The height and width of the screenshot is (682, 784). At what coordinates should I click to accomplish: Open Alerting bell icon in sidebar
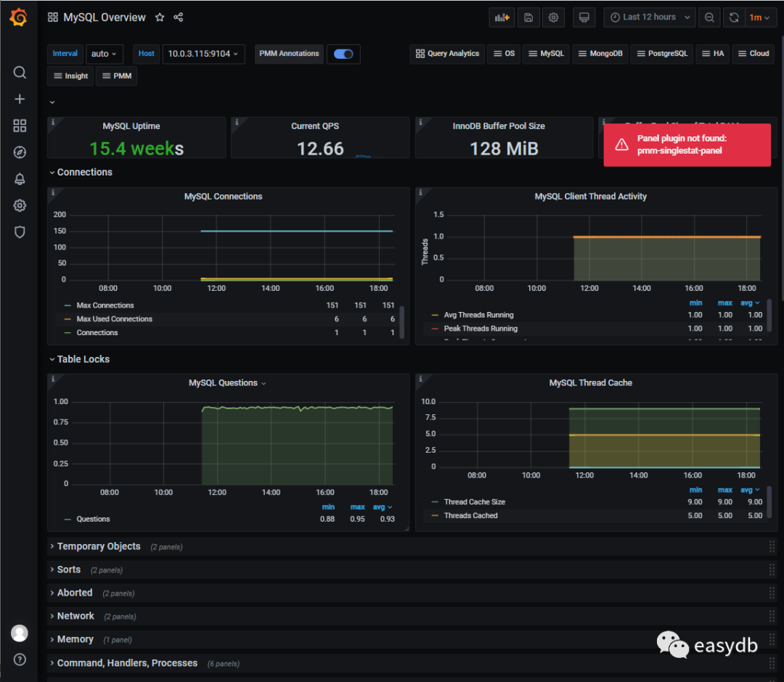20,178
